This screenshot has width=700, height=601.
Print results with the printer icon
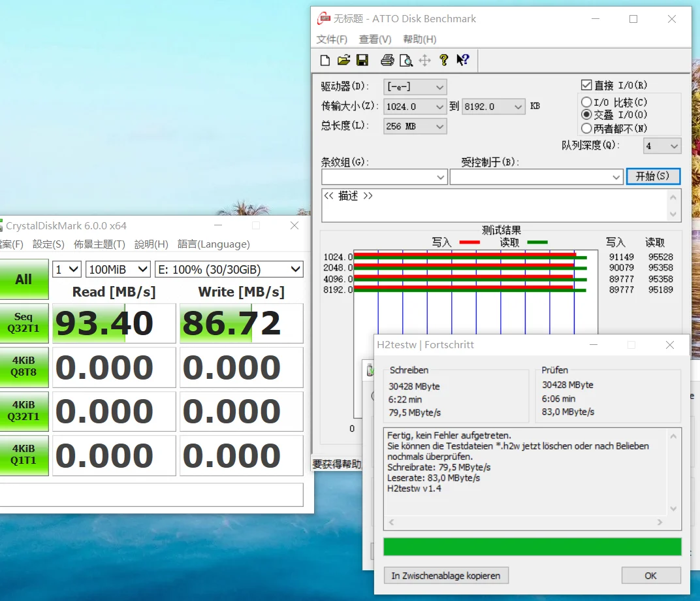387,61
